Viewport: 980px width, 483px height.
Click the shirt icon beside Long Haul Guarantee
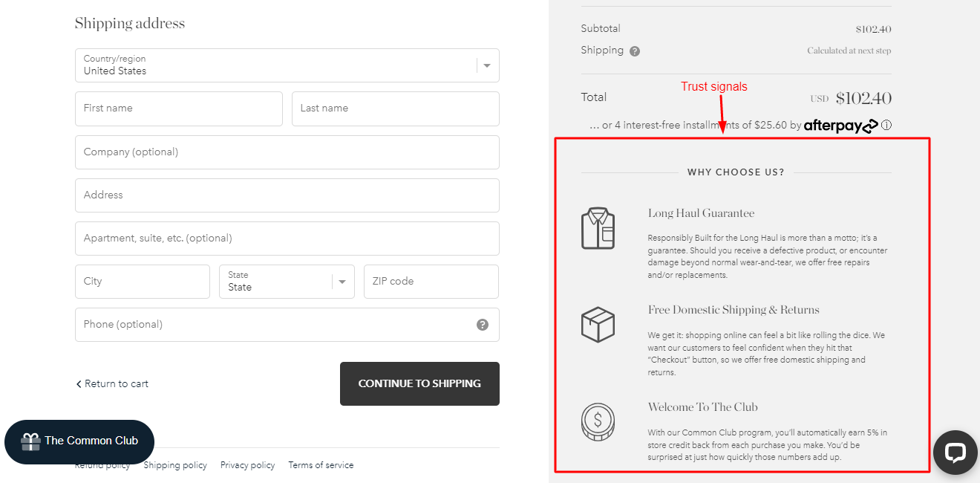(598, 228)
